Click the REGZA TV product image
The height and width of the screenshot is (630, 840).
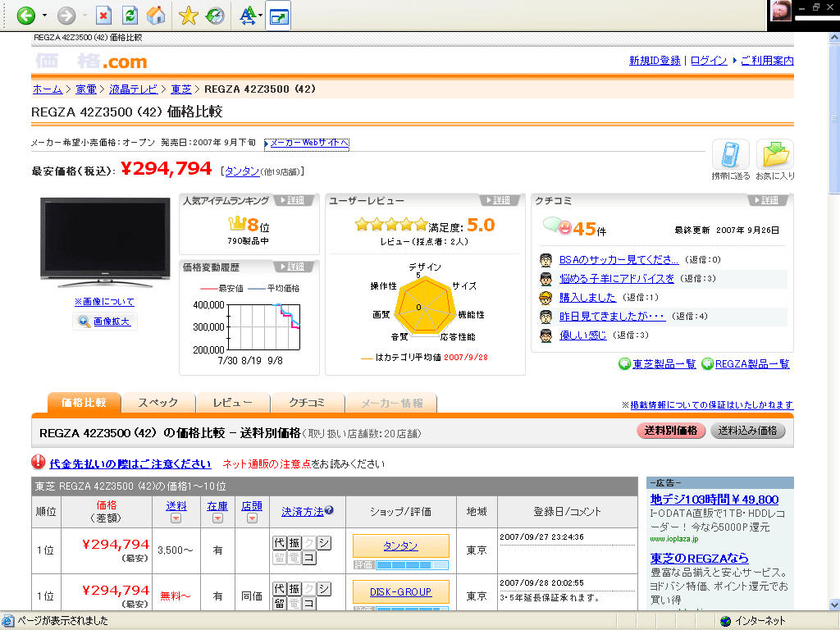105,242
